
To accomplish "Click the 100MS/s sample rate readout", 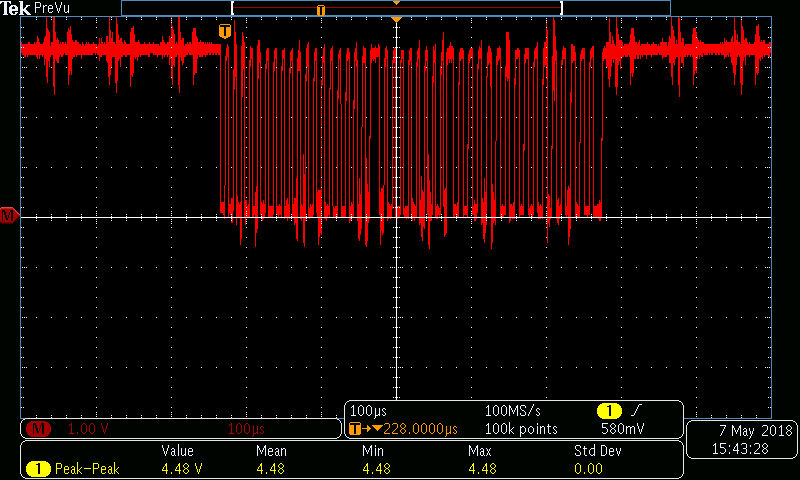I will coord(512,411).
